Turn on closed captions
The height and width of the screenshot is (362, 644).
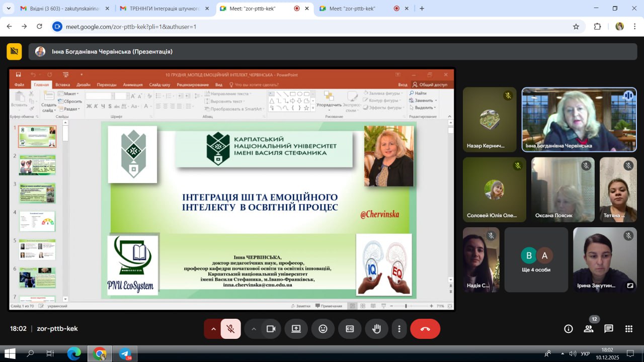click(350, 329)
